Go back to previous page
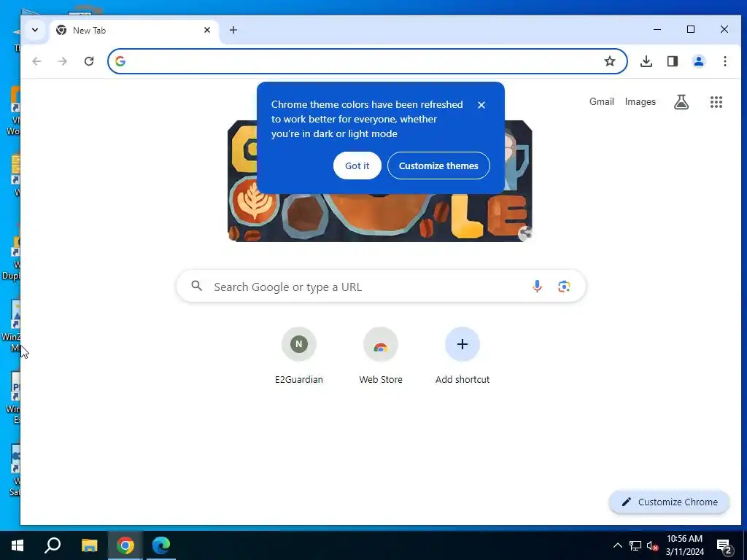Viewport: 747px width, 560px height. (x=36, y=61)
